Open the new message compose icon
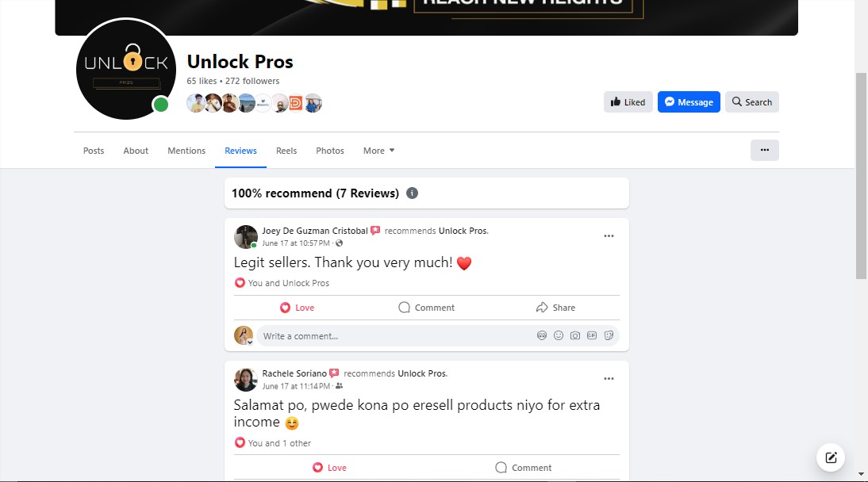 (831, 457)
